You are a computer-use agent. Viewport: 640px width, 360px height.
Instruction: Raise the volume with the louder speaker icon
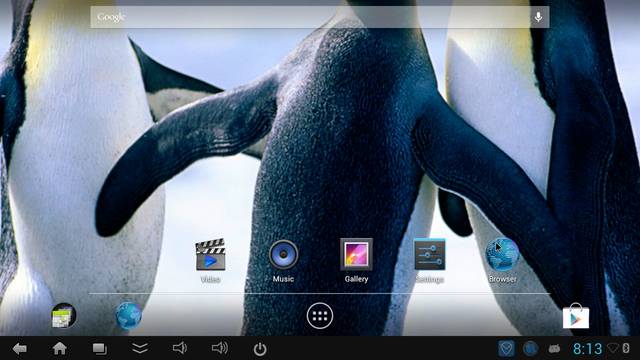point(220,348)
